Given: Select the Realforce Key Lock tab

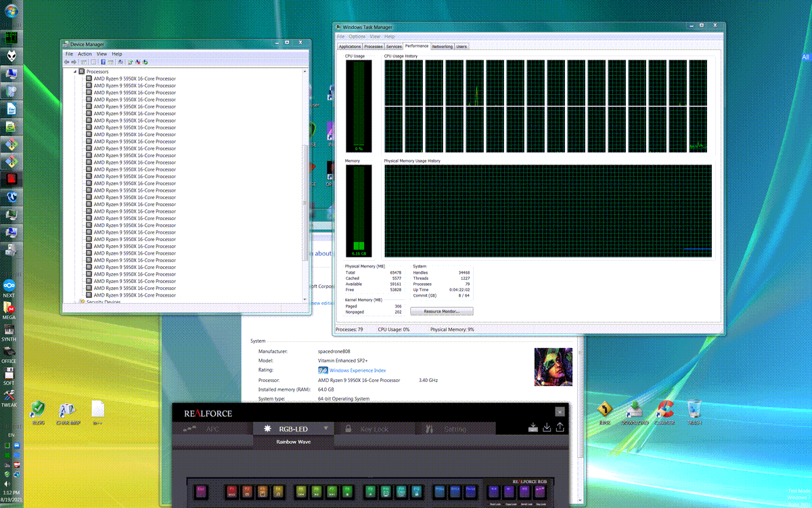Looking at the screenshot, I should 374,429.
